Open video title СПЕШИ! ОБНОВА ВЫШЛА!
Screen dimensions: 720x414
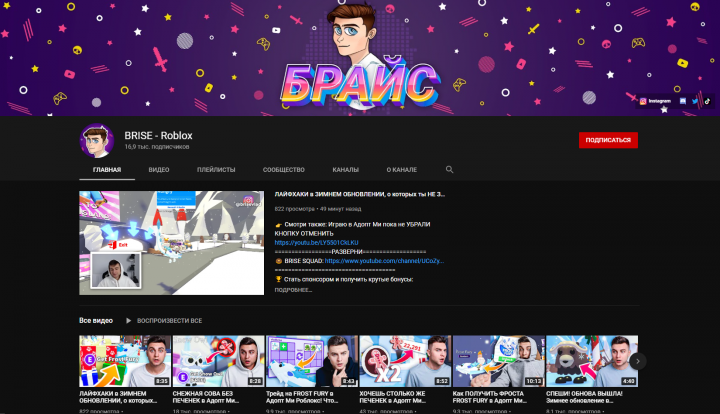pyautogui.click(x=584, y=397)
